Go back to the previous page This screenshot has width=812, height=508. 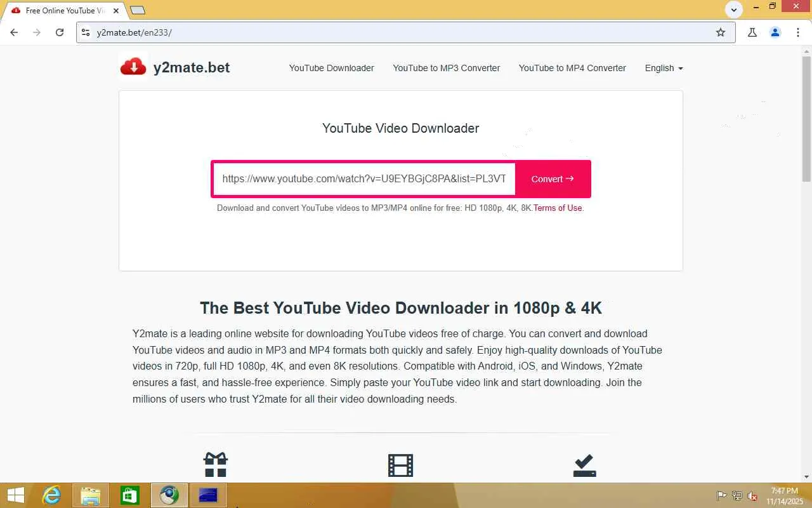(15, 32)
